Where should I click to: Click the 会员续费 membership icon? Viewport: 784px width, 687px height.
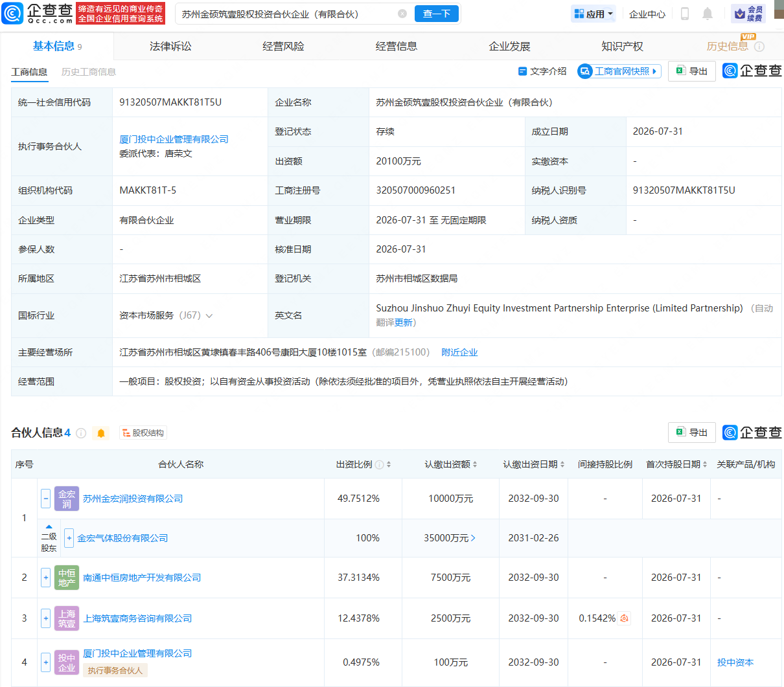748,14
